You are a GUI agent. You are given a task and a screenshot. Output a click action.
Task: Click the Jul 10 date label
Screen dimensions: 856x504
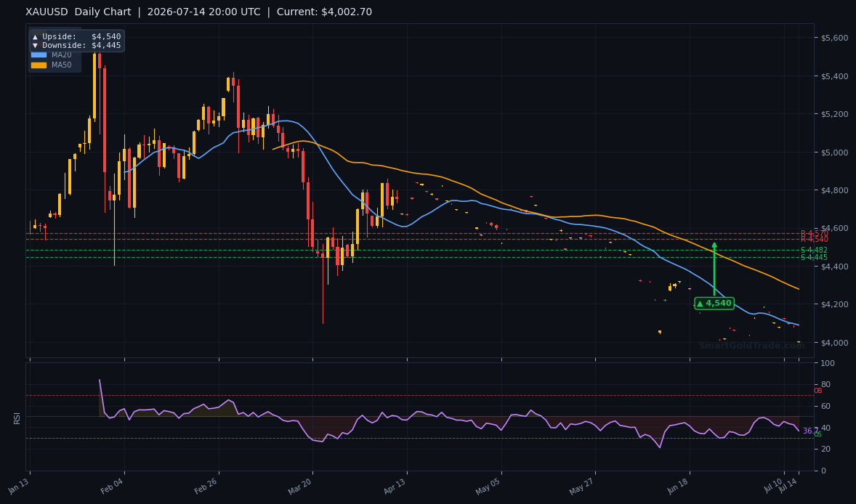[x=774, y=486]
